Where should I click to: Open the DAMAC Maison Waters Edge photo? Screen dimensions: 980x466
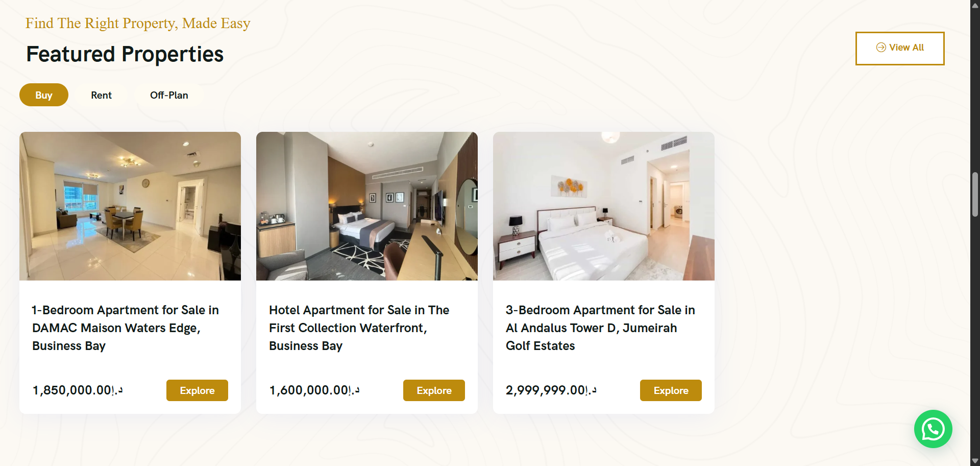(x=130, y=206)
